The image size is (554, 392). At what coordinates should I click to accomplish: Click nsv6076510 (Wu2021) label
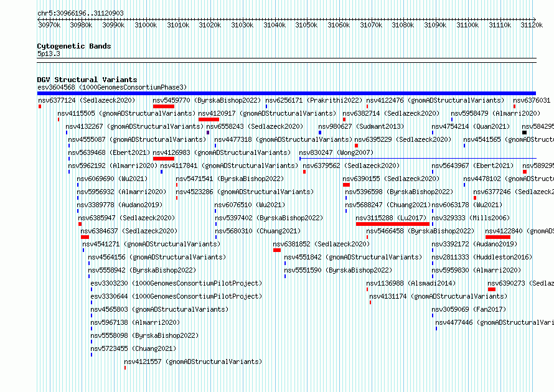[250, 205]
